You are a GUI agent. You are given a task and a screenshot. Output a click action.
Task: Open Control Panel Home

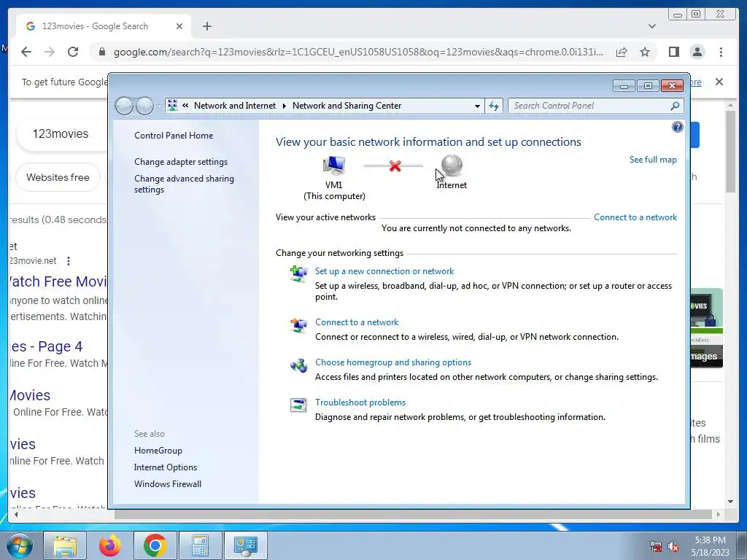tap(174, 135)
